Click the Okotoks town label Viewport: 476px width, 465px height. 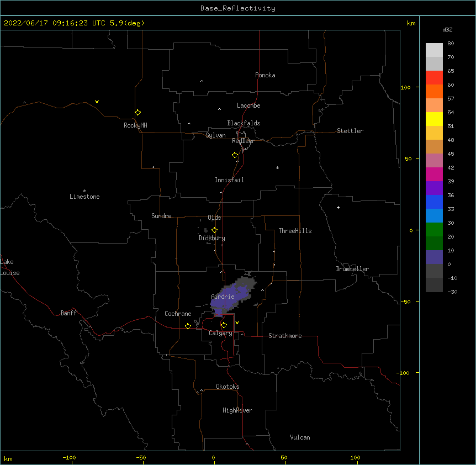coord(228,387)
